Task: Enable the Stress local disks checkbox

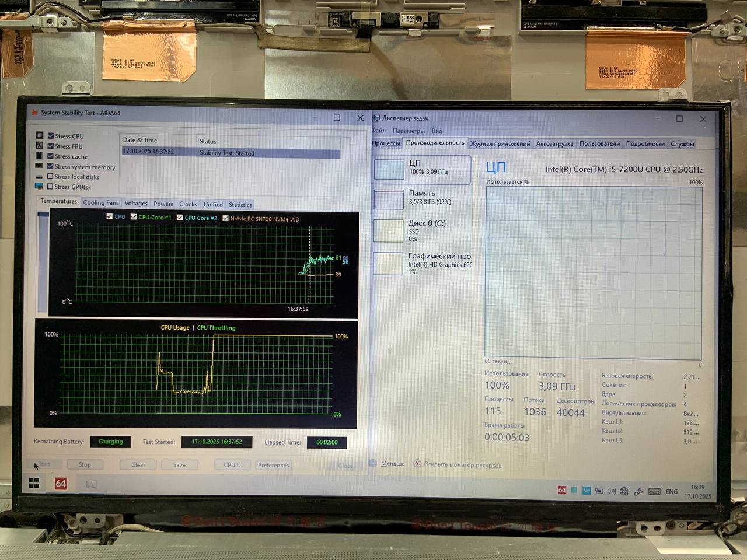Action: pyautogui.click(x=50, y=177)
